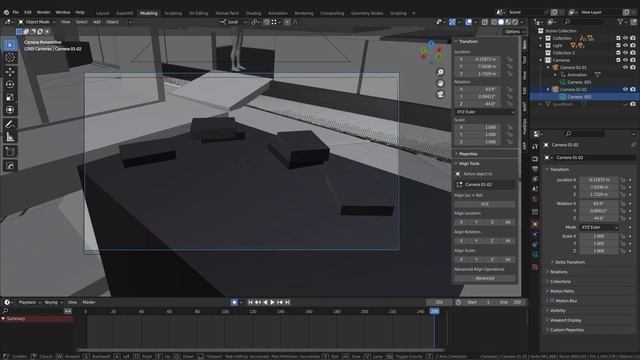Viewport: 640px width, 360px height.
Task: Switch to the Sculpting workspace tab
Action: point(173,13)
